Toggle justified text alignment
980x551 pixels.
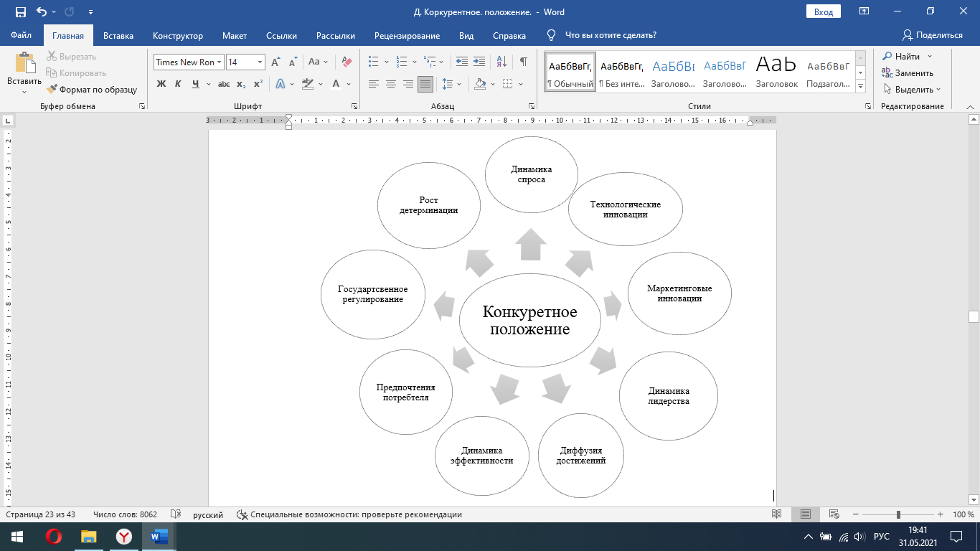(x=425, y=84)
